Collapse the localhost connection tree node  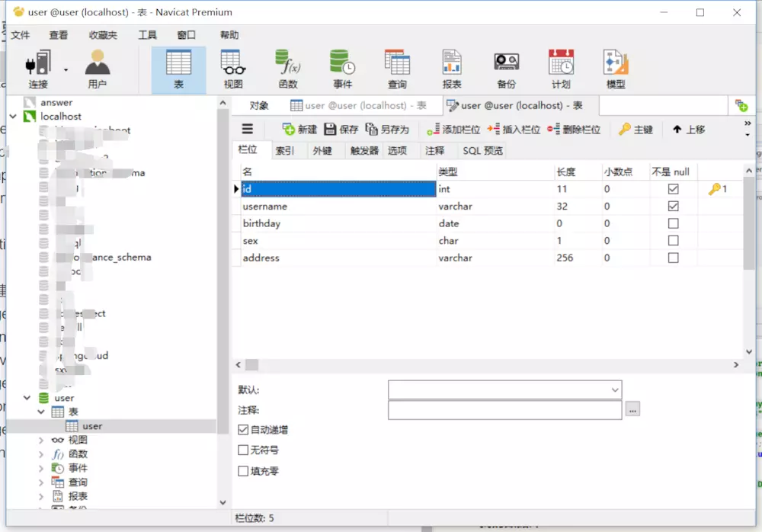pos(14,116)
